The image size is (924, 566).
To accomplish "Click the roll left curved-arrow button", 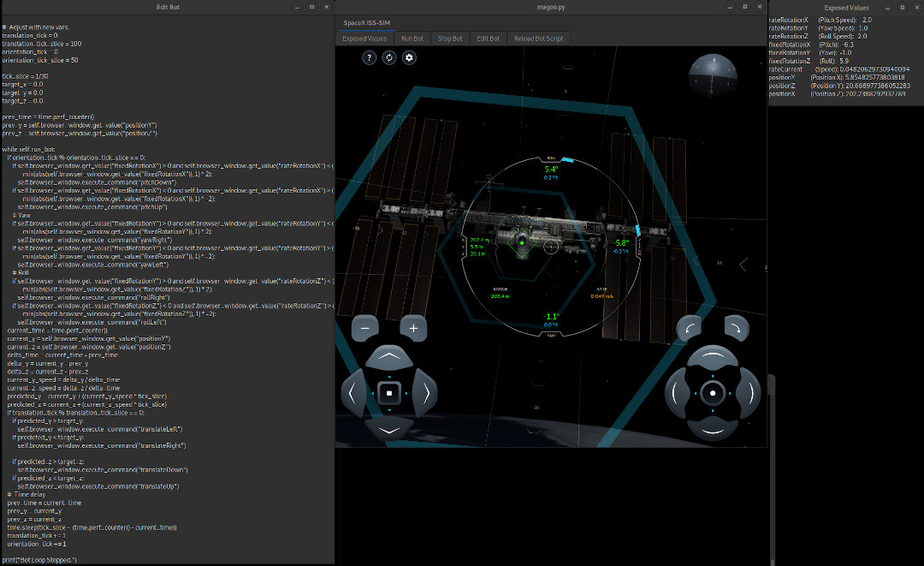I will (x=689, y=329).
